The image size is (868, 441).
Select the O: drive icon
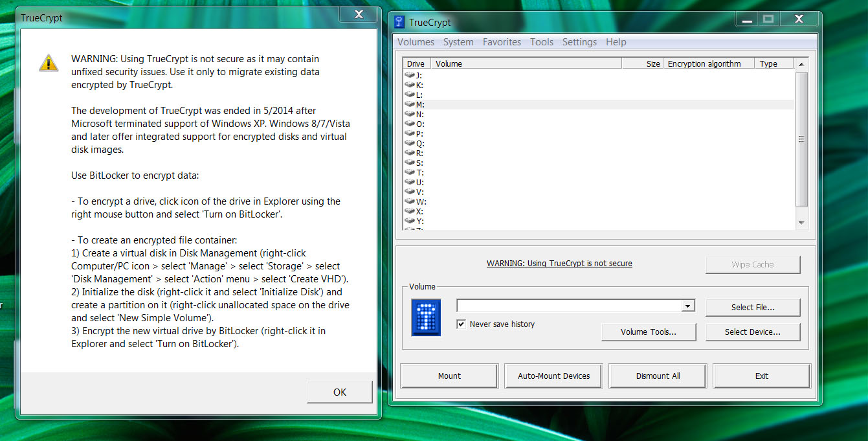[x=410, y=124]
